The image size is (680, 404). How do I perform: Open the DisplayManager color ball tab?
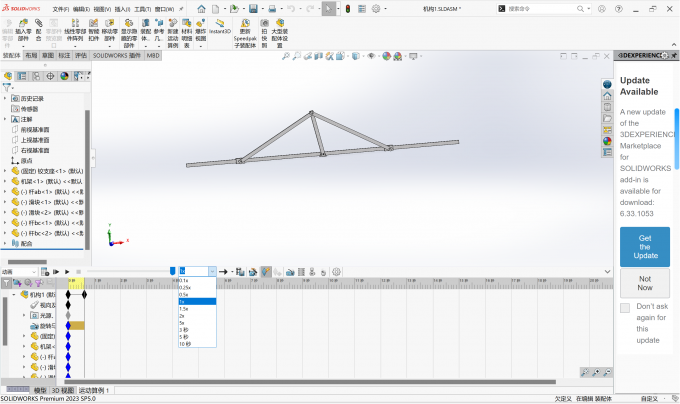(64, 76)
